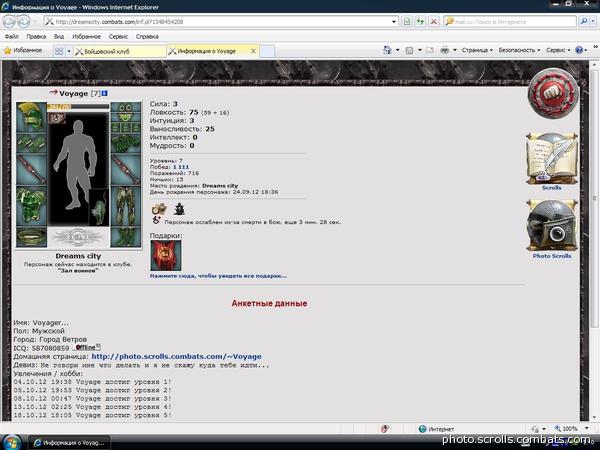Click the compatibility view icon by the address bar
600x450 pixels.
coord(407,21)
